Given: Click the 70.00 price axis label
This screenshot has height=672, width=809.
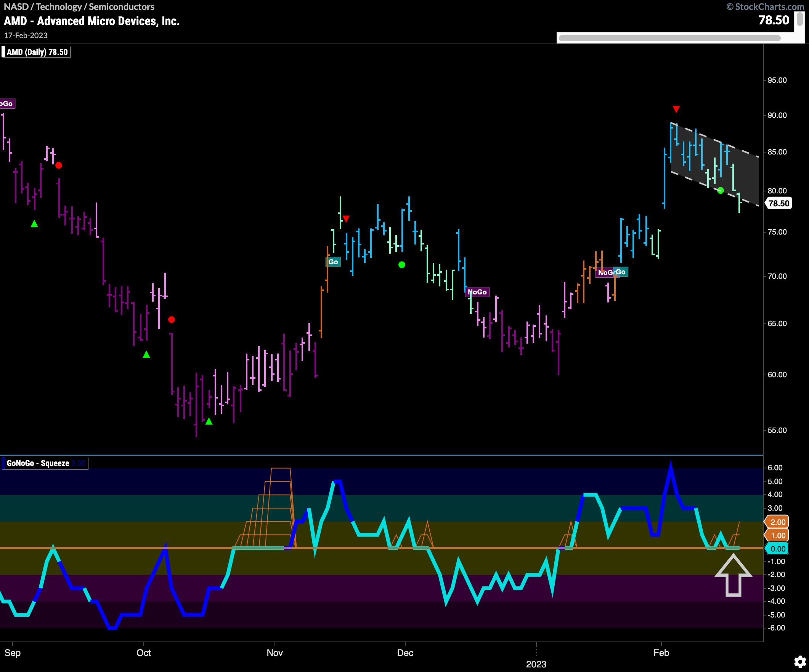Looking at the screenshot, I should click(x=777, y=276).
